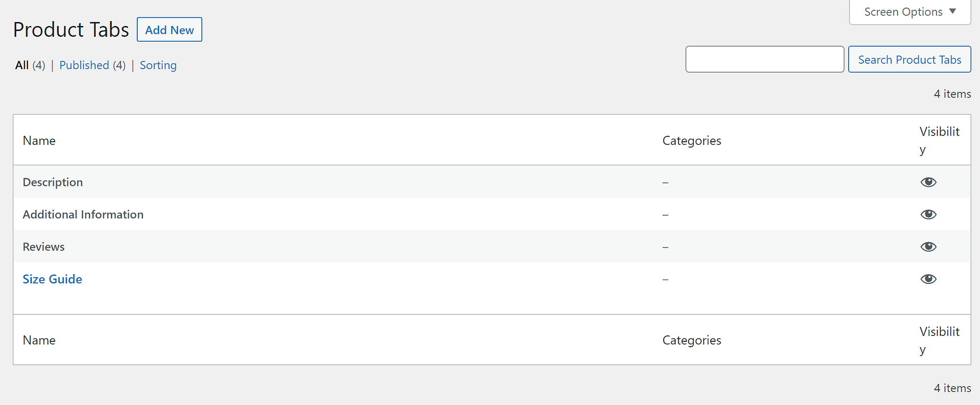The width and height of the screenshot is (980, 405).
Task: Click the Additional Information row title
Action: click(x=83, y=214)
